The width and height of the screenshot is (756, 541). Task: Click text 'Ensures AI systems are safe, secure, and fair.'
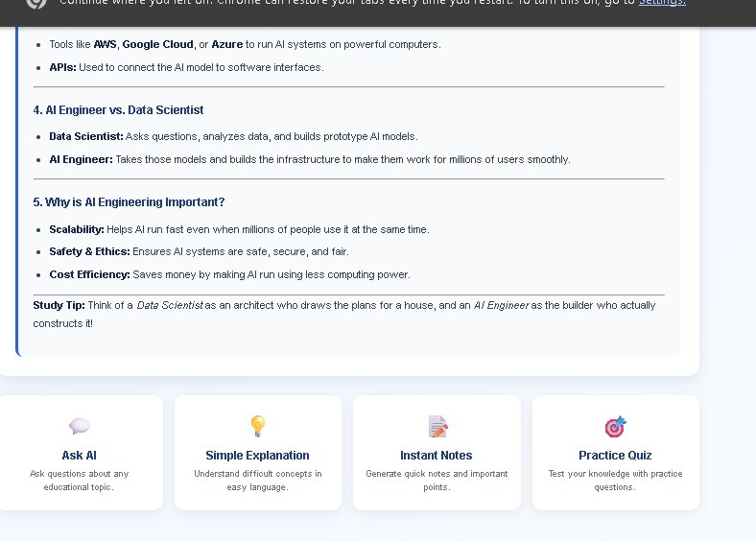point(241,251)
